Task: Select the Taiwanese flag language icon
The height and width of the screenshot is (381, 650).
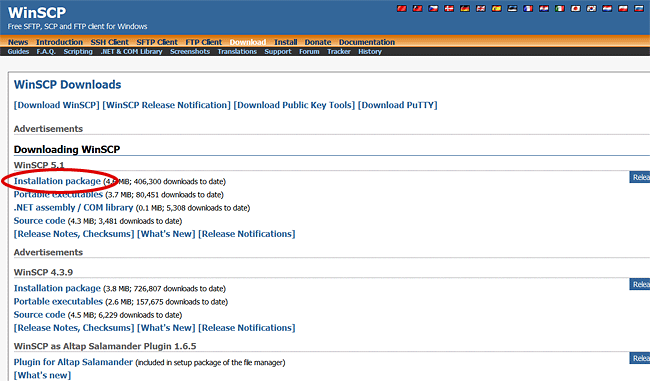Action: tap(417, 8)
